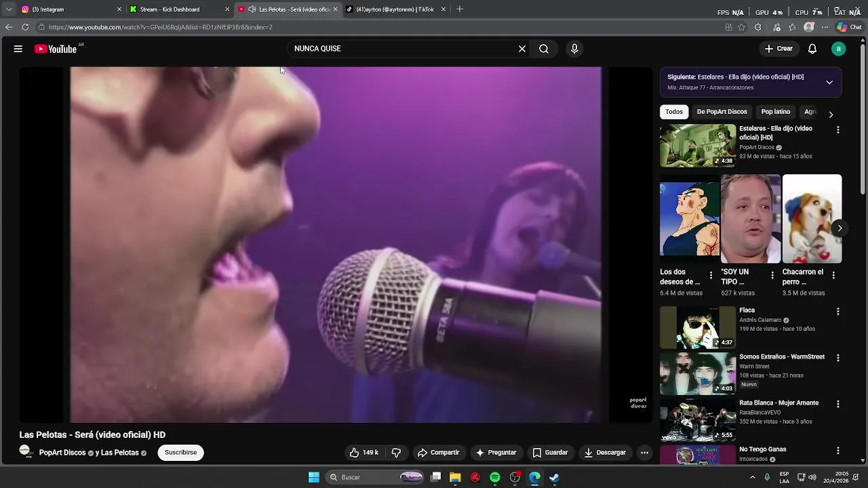The height and width of the screenshot is (488, 868).
Task: Open the PopArt Discos channel name
Action: [x=62, y=453]
